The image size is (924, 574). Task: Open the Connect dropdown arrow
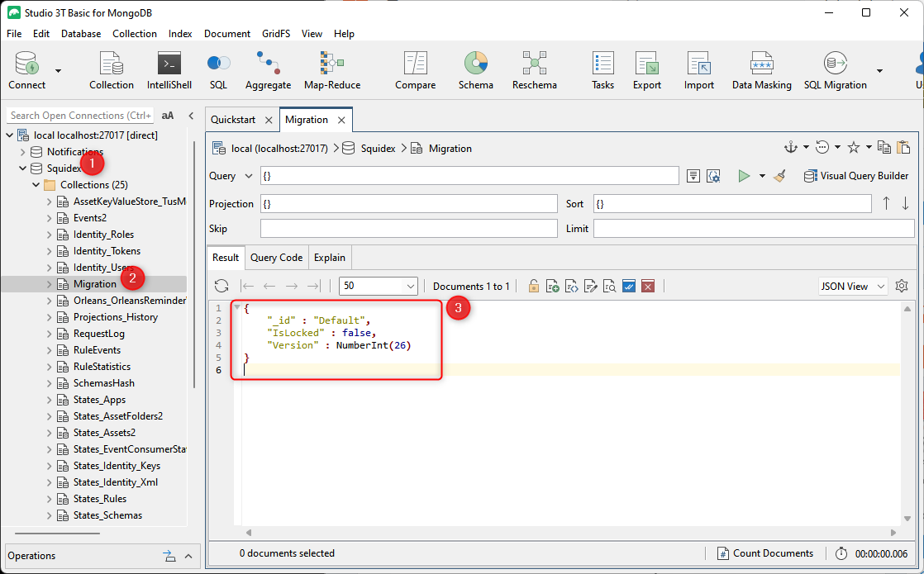(x=59, y=71)
